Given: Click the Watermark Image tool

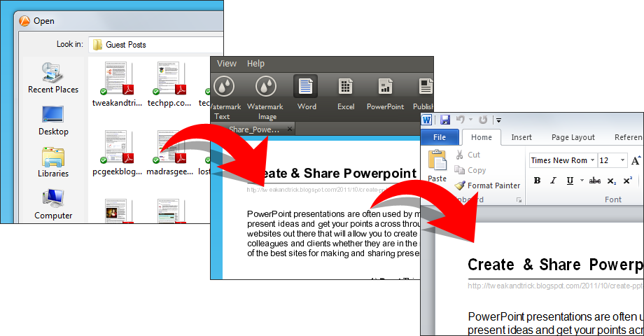Looking at the screenshot, I should pyautogui.click(x=265, y=98).
